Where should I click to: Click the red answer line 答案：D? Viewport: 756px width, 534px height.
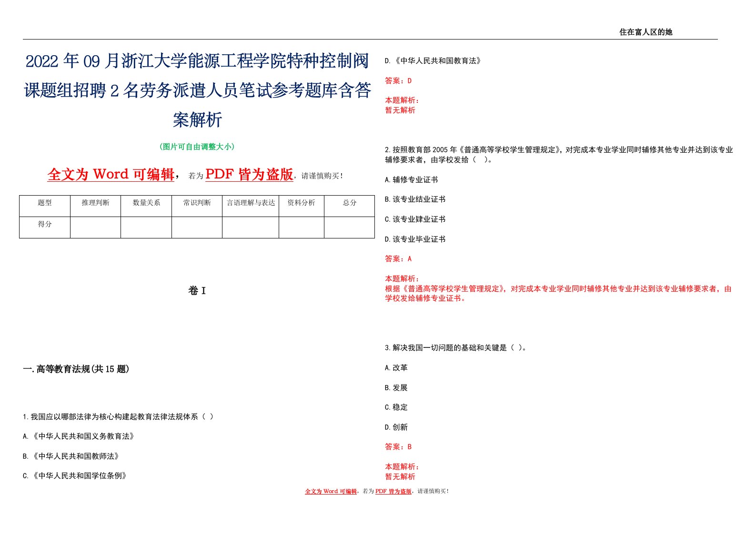pyautogui.click(x=398, y=81)
